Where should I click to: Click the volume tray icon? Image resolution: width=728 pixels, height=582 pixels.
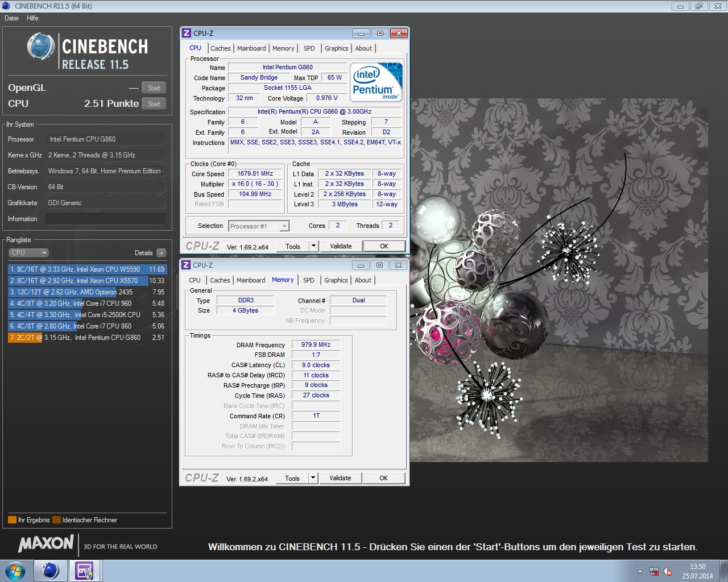668,572
